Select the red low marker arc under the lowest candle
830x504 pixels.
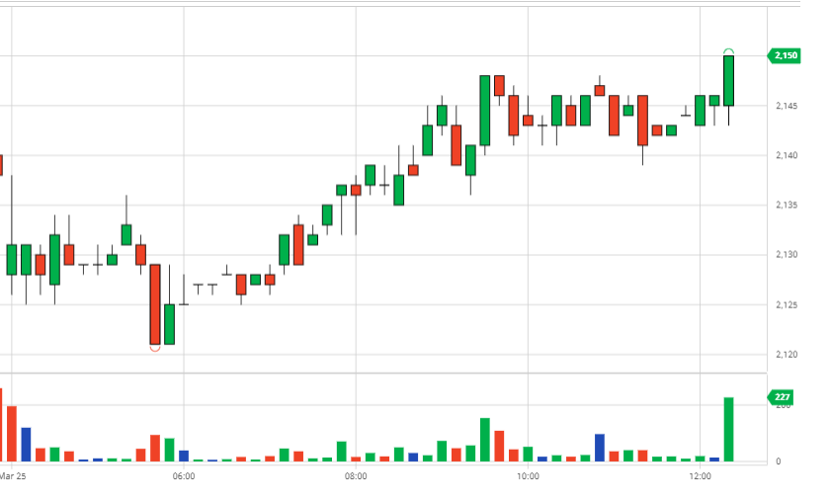[x=155, y=348]
